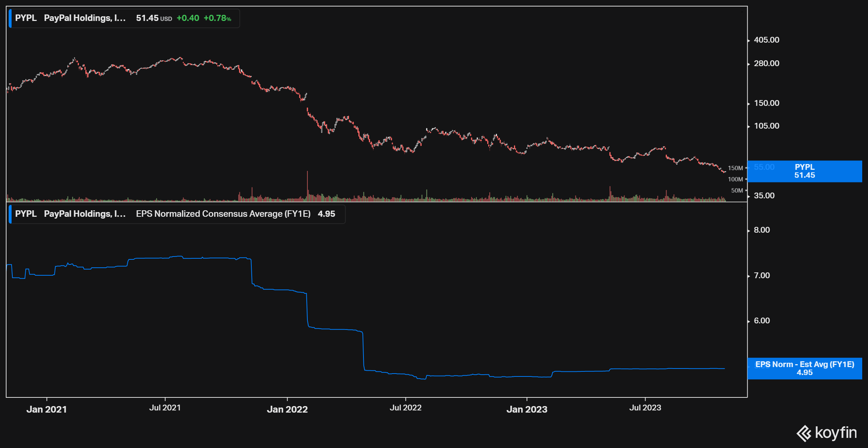Click the koyfin wordmark text
The width and height of the screenshot is (868, 448).
pos(835,433)
